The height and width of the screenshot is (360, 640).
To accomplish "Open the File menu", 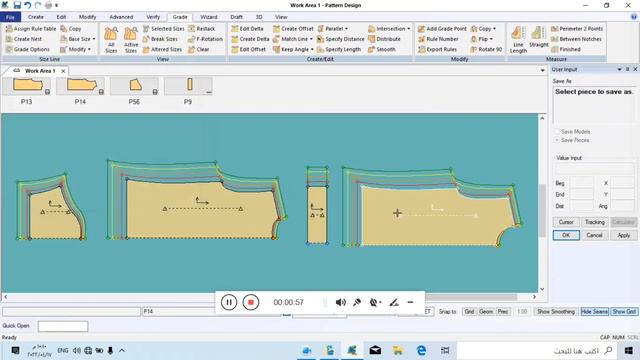I will [10, 17].
